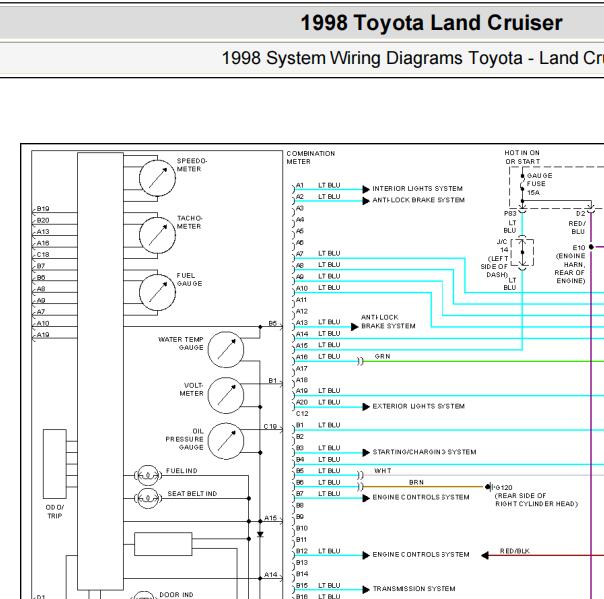The width and height of the screenshot is (604, 599).
Task: Click the 'EXTERIOR LIGHTS SYSTEM' label
Action: tap(418, 406)
